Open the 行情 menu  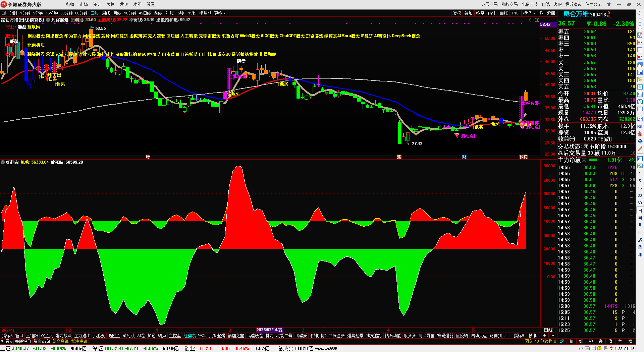(70, 4)
